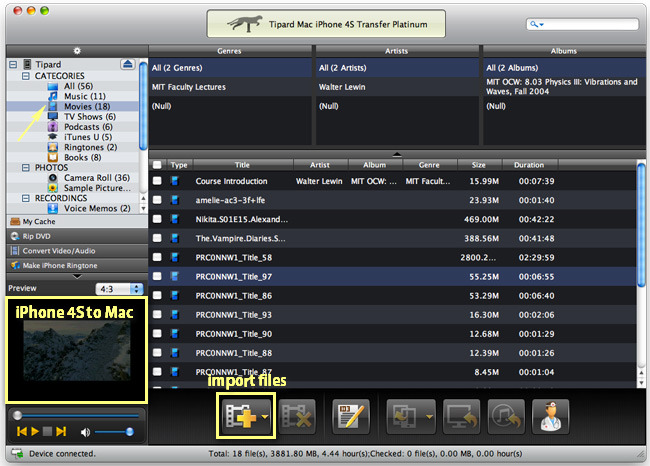Sort the table by the Duration column
The image size is (650, 466).
(x=529, y=165)
